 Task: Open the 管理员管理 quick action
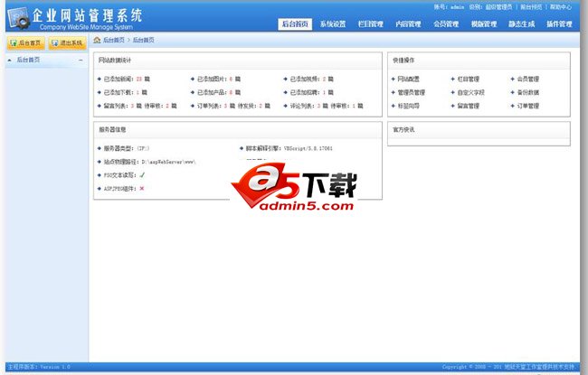click(412, 92)
